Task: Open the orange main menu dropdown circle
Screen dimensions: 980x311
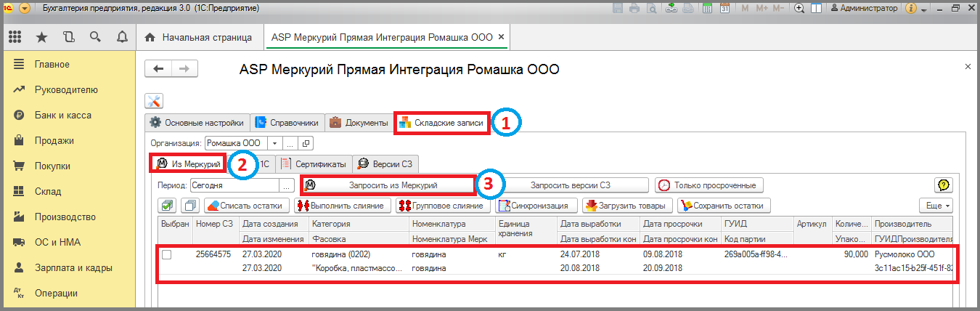Action: [x=25, y=9]
